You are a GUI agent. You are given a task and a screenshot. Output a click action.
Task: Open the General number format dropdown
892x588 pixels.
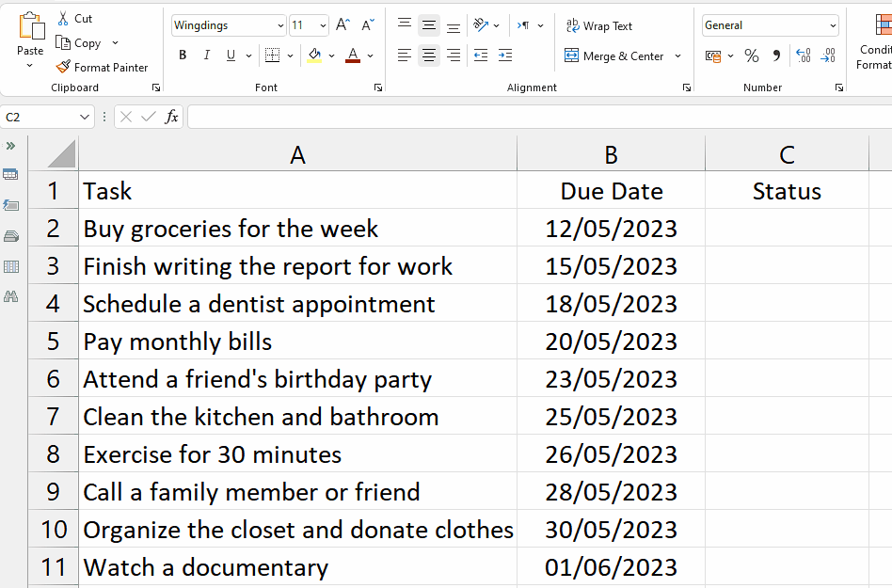coord(833,26)
